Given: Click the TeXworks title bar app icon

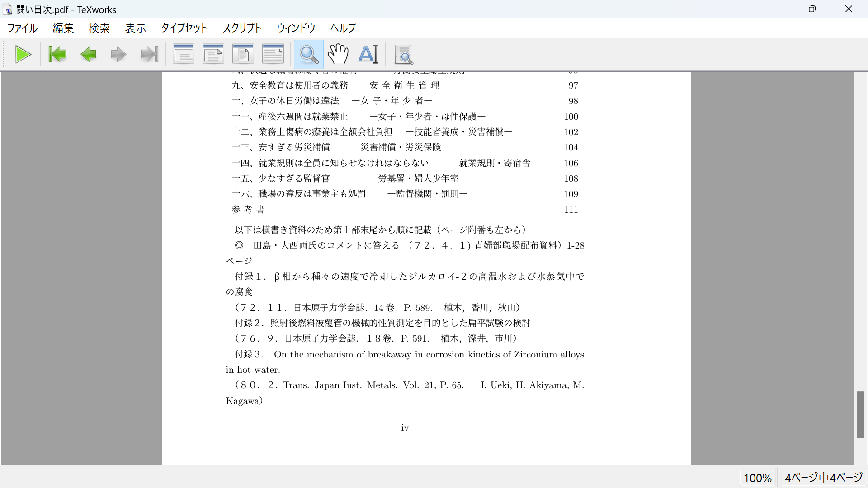Looking at the screenshot, I should tap(8, 9).
